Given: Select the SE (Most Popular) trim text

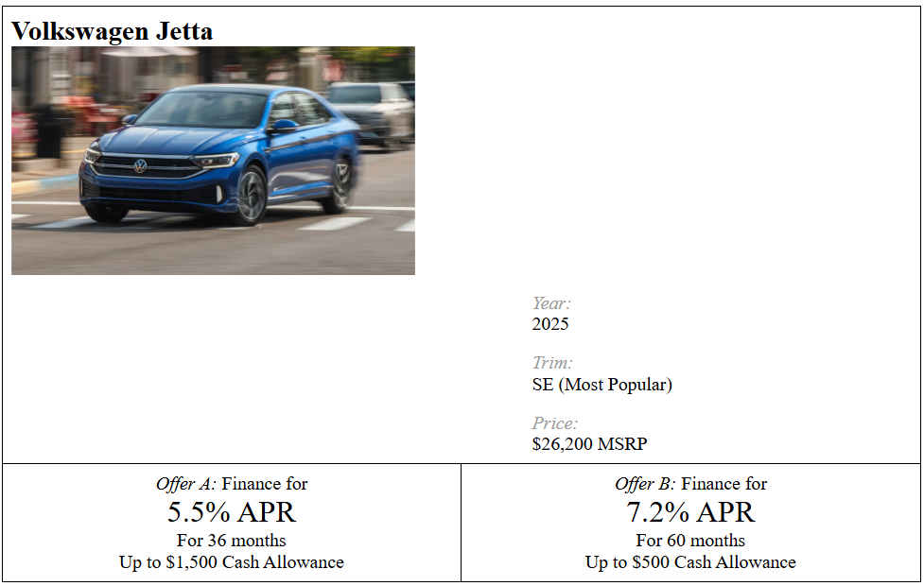Looking at the screenshot, I should pyautogui.click(x=601, y=385).
